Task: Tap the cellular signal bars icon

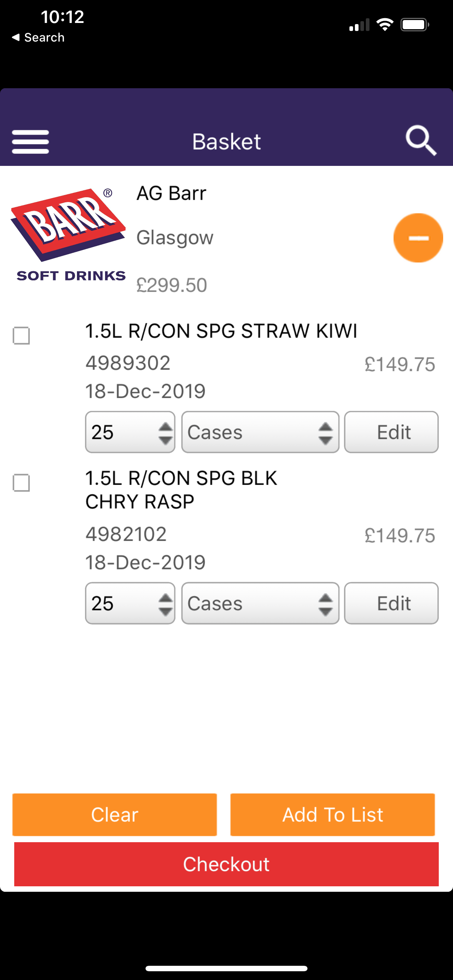Action: tap(359, 25)
